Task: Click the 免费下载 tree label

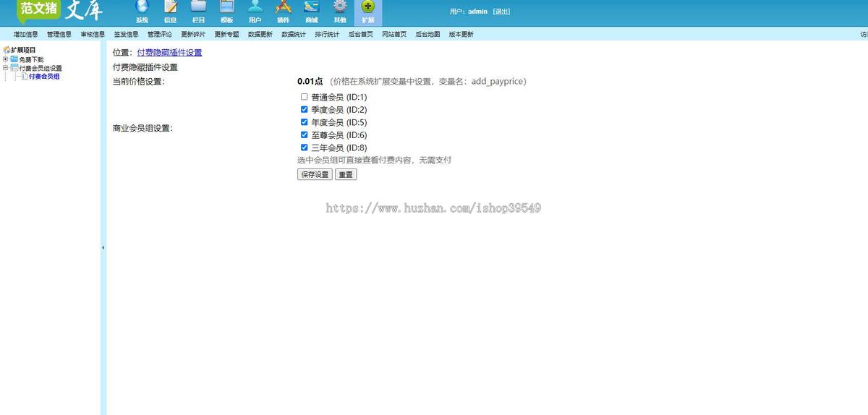Action: pyautogui.click(x=31, y=59)
